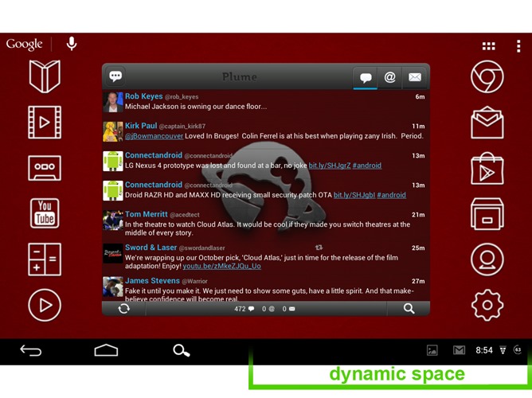Open the all apps grid
The image size is (532, 398).
(x=489, y=46)
